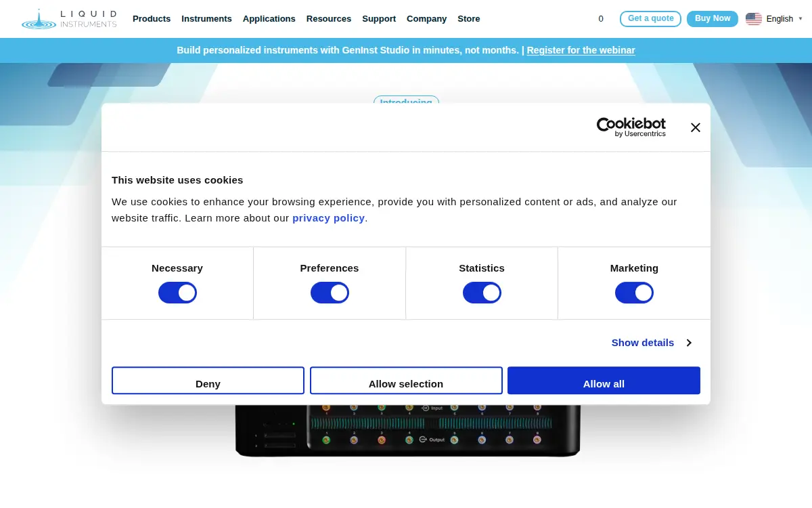Open the Products menu
Viewport: 812px width, 508px height.
152,19
